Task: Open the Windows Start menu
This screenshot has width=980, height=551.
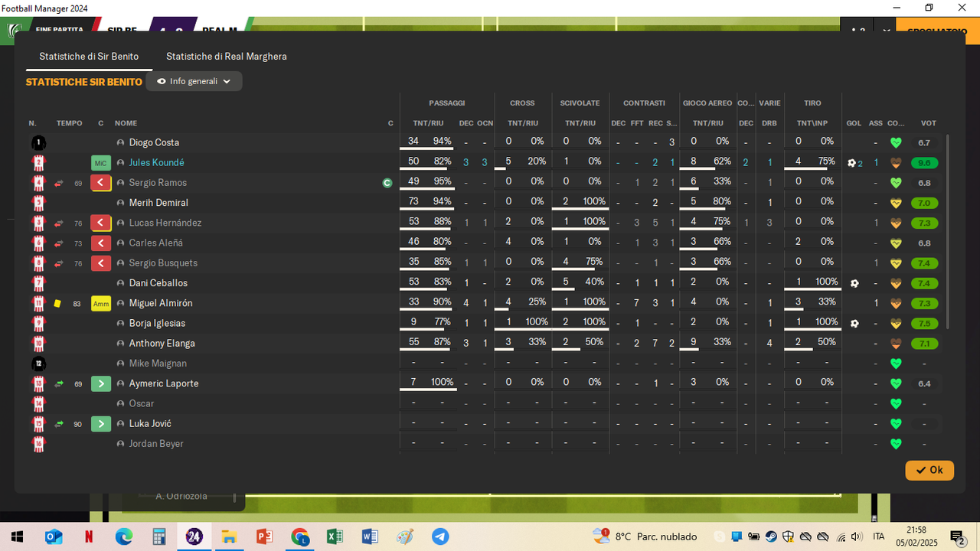Action: (17, 536)
